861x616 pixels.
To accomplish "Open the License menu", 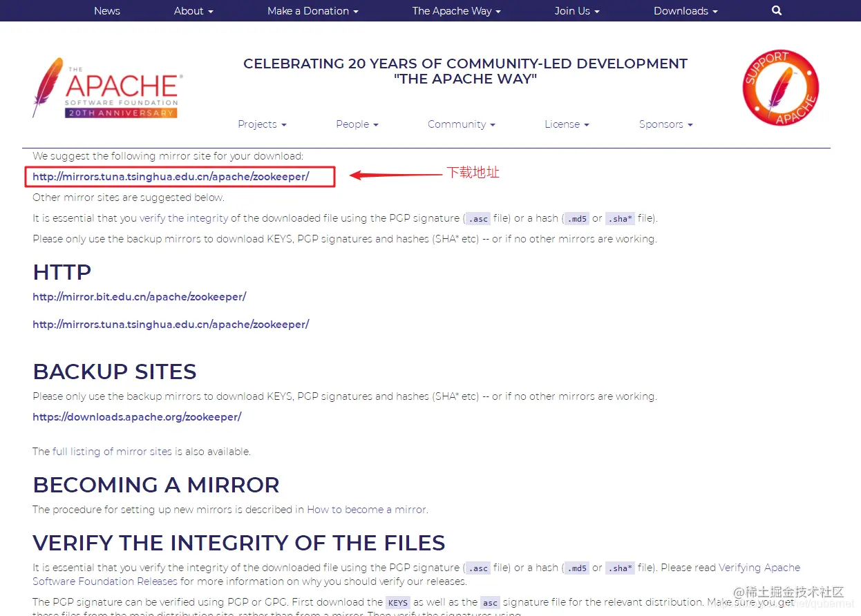I will [x=567, y=124].
